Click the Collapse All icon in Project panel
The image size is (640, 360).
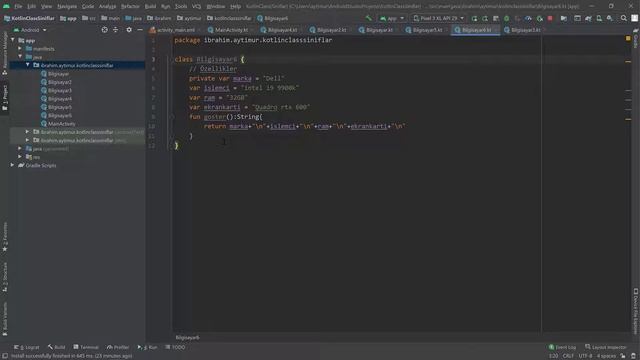point(116,30)
